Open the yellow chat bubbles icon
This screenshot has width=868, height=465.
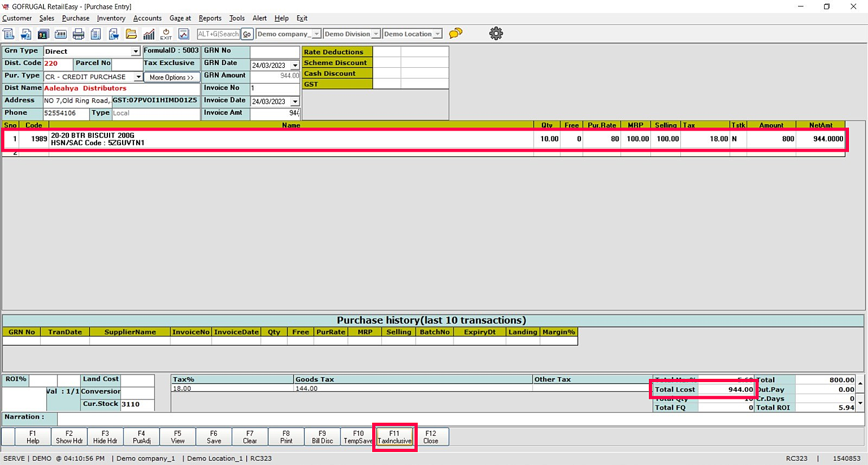pyautogui.click(x=456, y=34)
